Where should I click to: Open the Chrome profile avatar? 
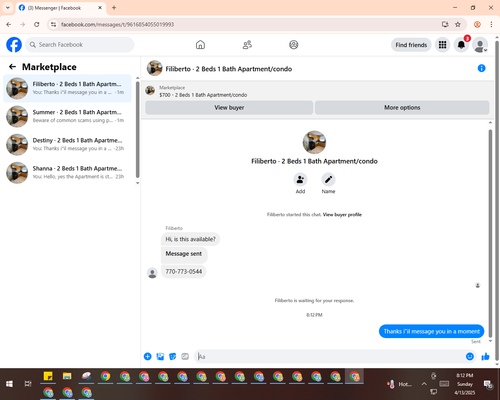(x=477, y=24)
